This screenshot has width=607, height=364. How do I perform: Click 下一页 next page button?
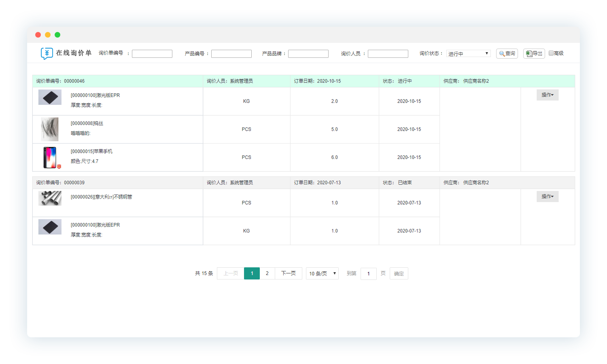tap(288, 273)
